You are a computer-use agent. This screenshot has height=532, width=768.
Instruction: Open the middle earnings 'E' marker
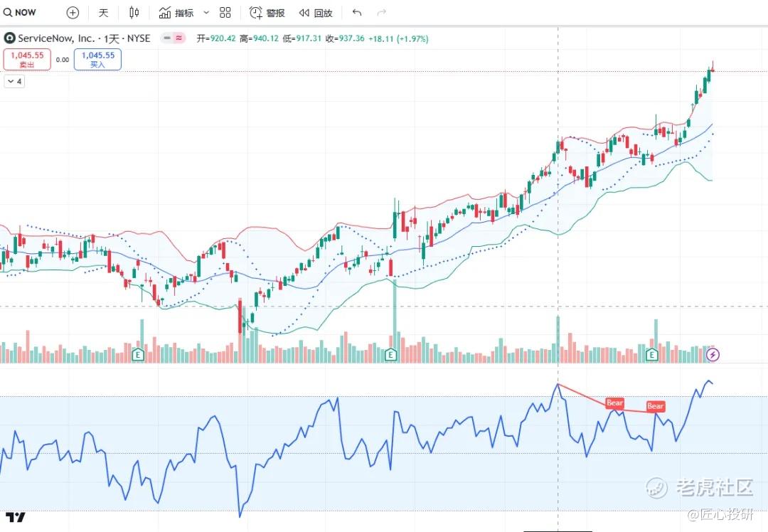click(x=390, y=354)
